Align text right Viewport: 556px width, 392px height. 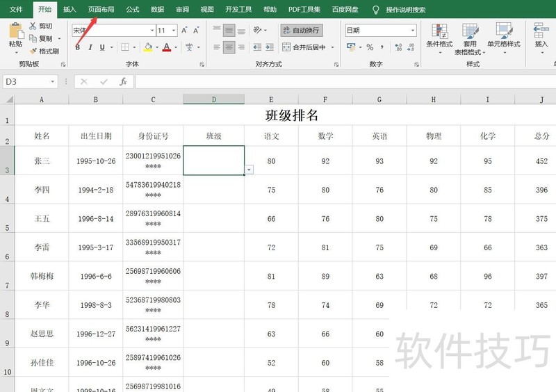pyautogui.click(x=241, y=47)
